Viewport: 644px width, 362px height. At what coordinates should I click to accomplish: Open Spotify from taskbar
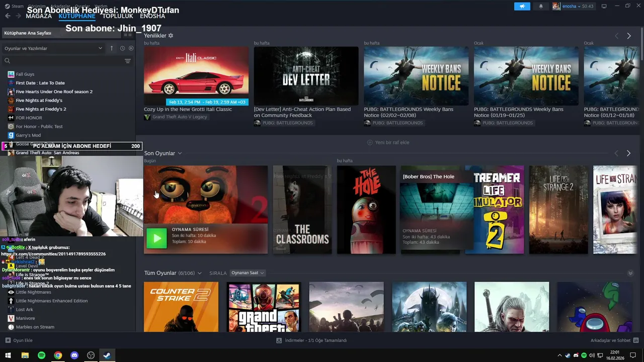click(41, 355)
